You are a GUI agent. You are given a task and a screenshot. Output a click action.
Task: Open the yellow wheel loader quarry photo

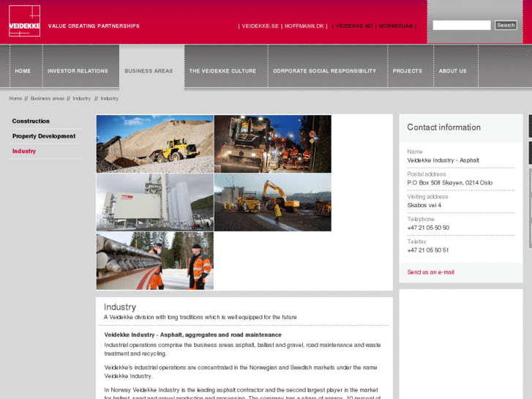[x=155, y=144]
